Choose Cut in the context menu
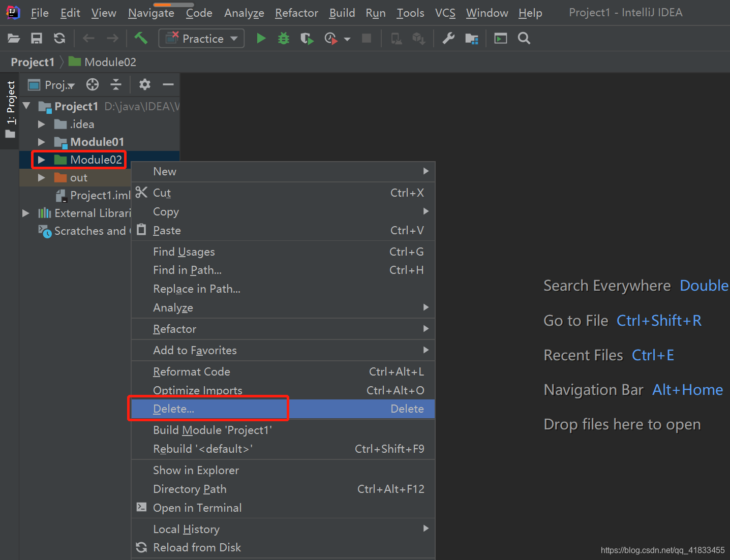This screenshot has height=560, width=730. pos(283,193)
